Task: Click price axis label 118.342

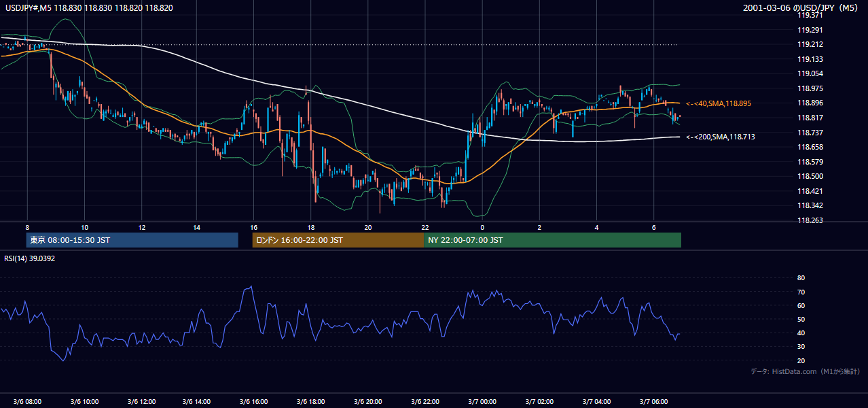Action: 810,205
